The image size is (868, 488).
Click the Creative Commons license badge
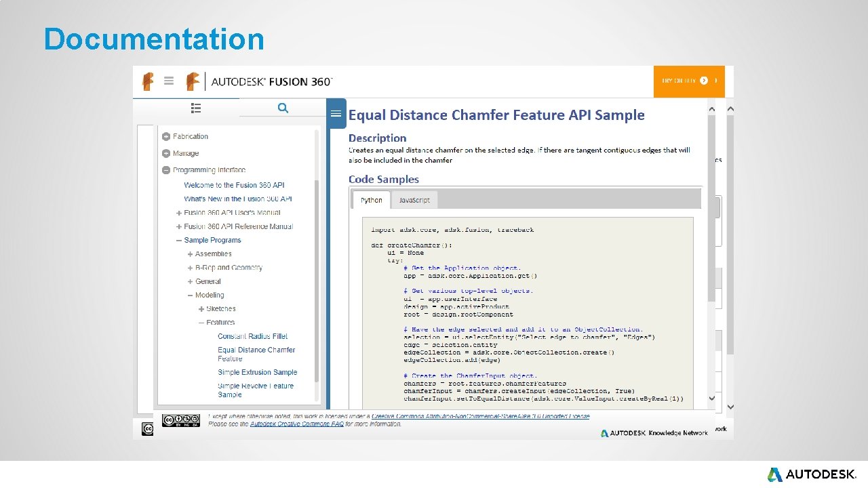180,420
